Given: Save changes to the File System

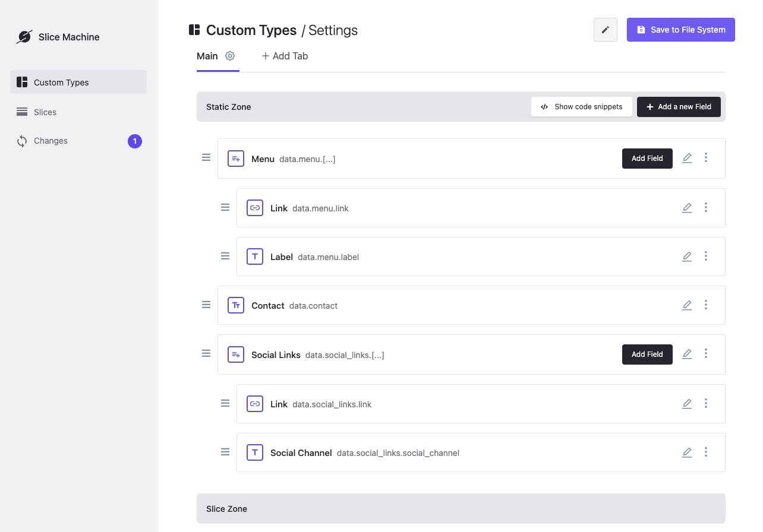Looking at the screenshot, I should tap(680, 29).
